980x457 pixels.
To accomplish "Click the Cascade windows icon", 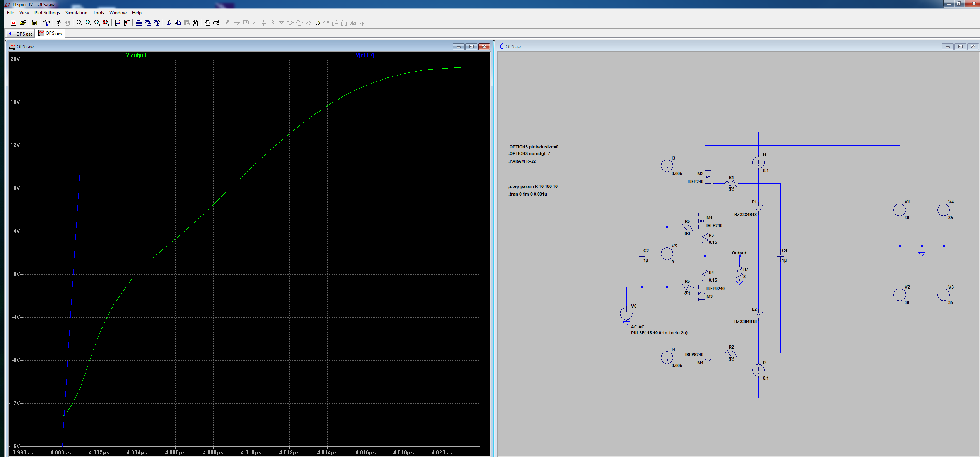I will coord(148,23).
